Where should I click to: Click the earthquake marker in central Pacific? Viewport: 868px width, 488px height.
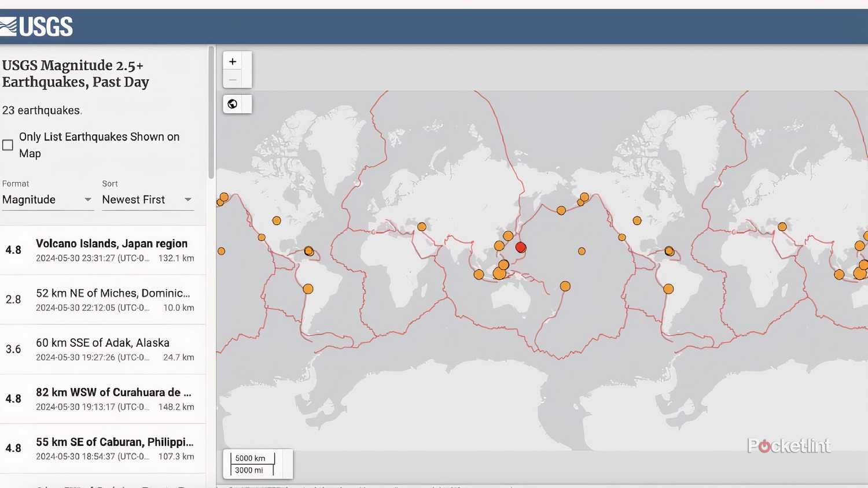point(582,251)
